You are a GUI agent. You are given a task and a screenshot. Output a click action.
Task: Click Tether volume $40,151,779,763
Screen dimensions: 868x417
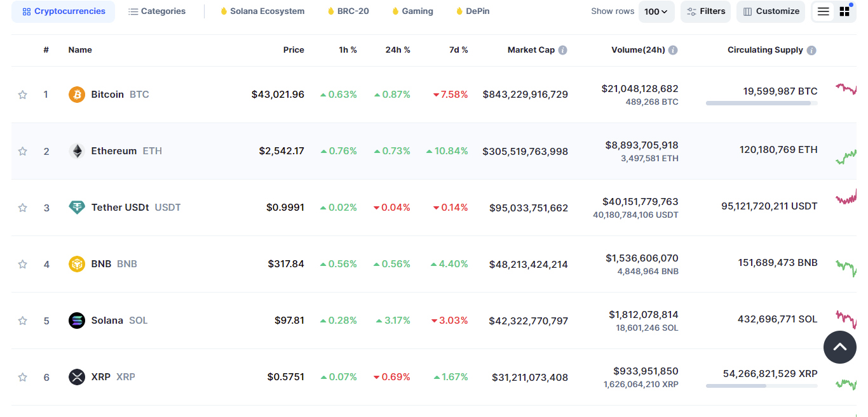(641, 202)
